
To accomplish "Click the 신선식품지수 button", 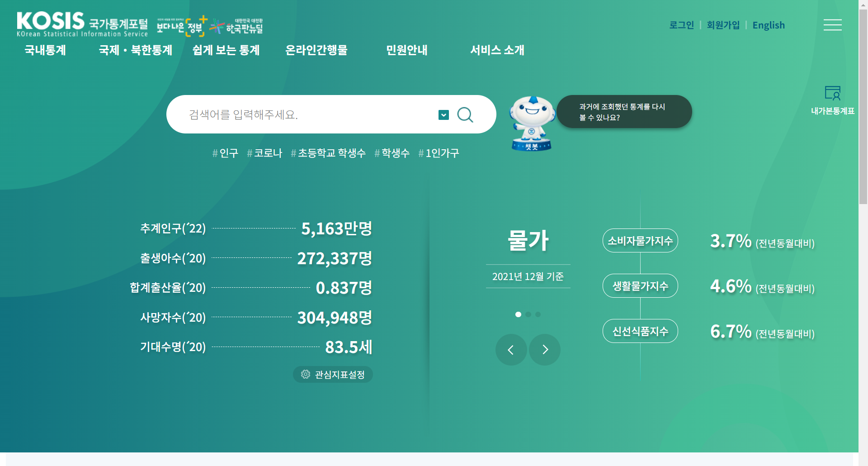I will [640, 331].
